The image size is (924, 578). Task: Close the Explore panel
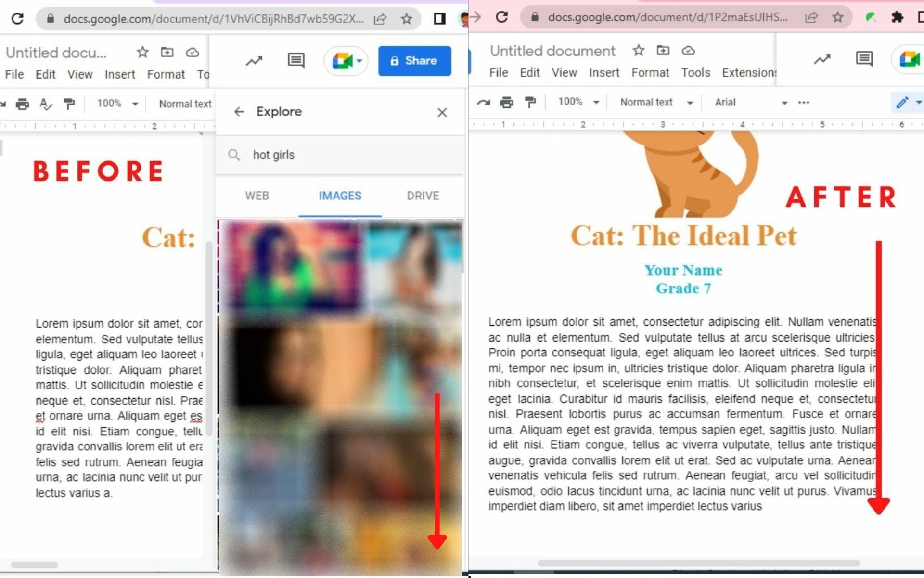click(442, 112)
